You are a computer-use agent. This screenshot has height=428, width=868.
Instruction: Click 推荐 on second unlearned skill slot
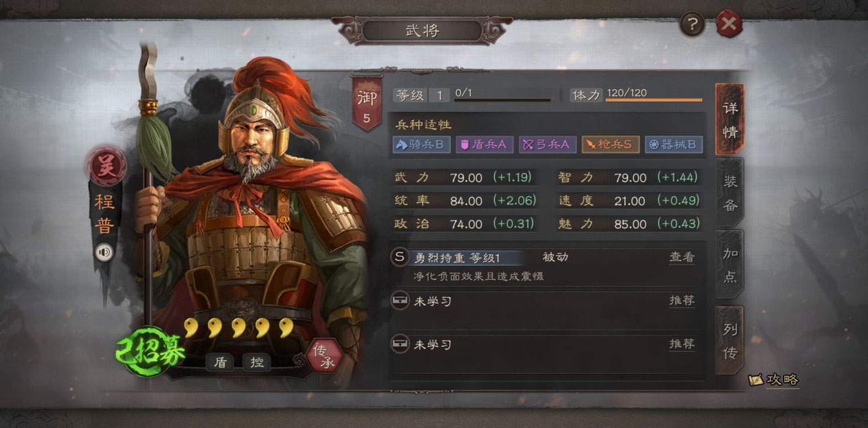(x=682, y=344)
